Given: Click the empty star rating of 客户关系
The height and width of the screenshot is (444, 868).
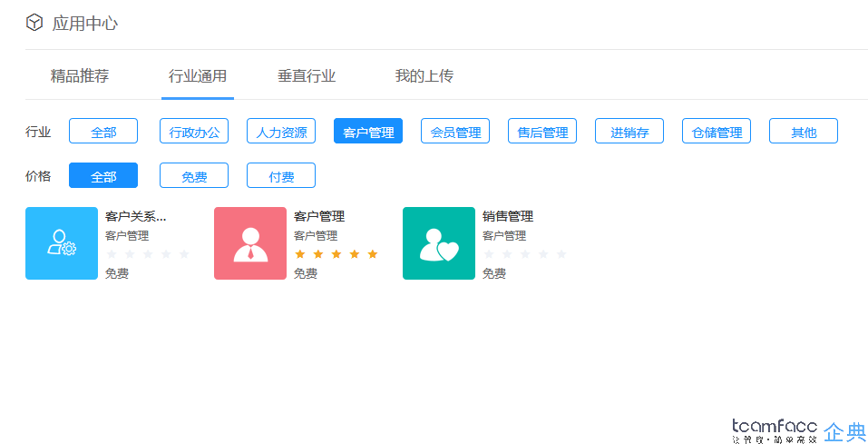Looking at the screenshot, I should pos(148,254).
